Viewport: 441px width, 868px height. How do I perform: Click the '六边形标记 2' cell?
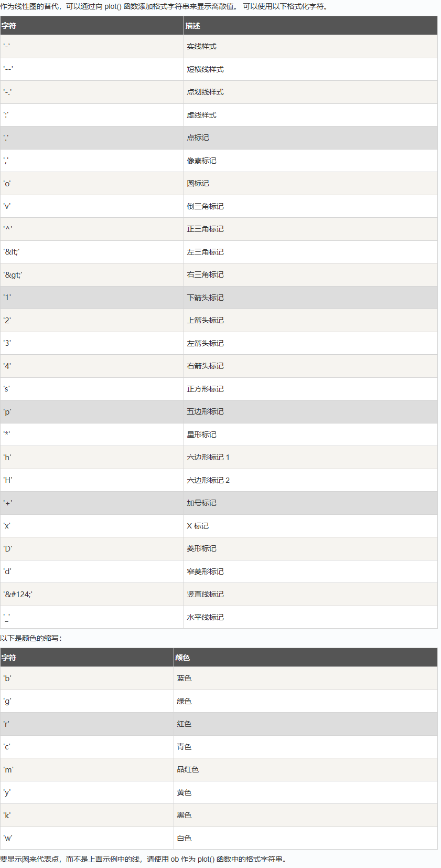[208, 480]
